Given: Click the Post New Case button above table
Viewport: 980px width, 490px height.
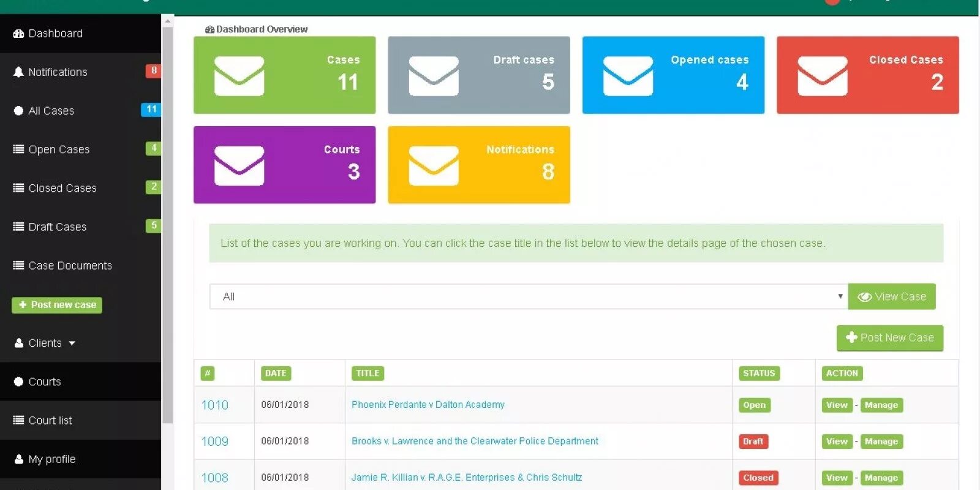Looking at the screenshot, I should (890, 337).
